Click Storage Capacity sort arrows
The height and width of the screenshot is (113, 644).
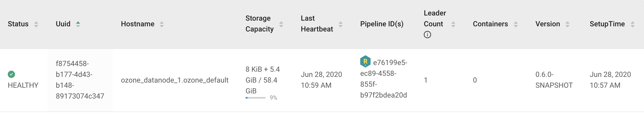pyautogui.click(x=281, y=24)
